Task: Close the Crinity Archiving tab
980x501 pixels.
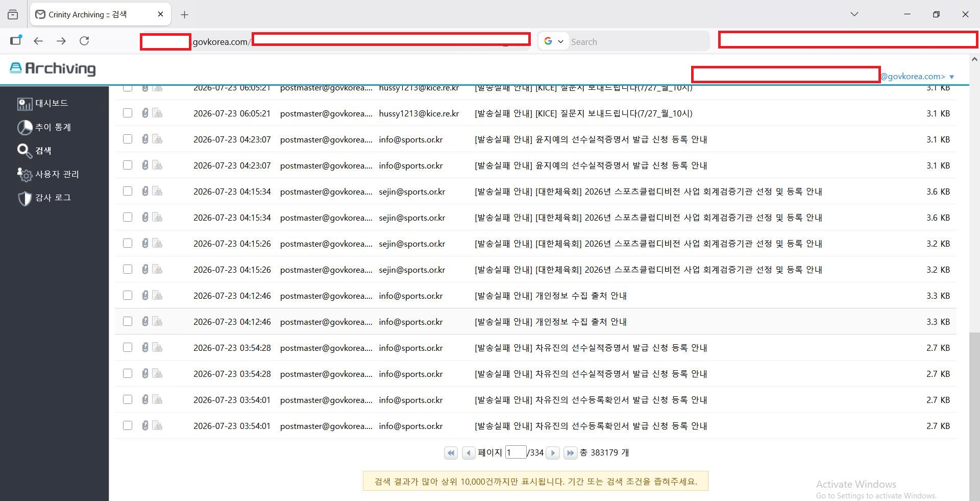Action: pyautogui.click(x=160, y=14)
